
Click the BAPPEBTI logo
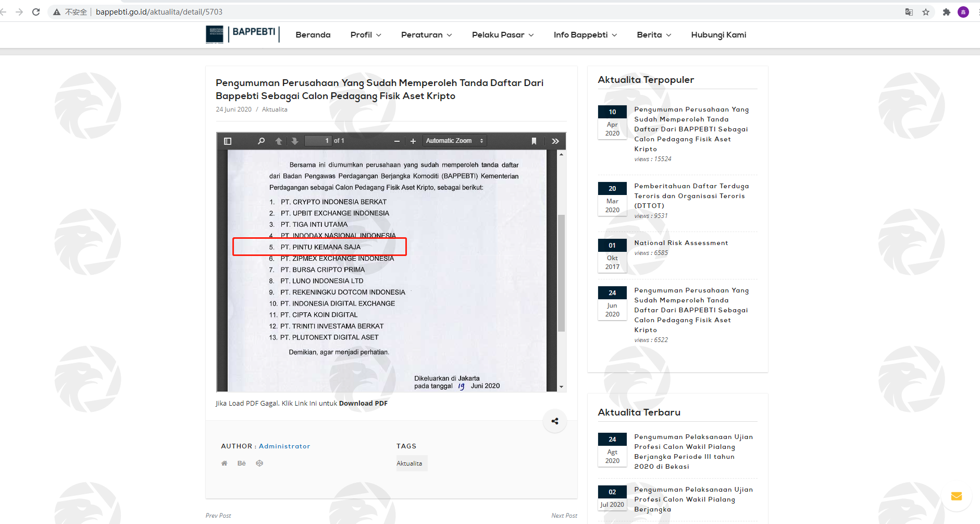243,34
